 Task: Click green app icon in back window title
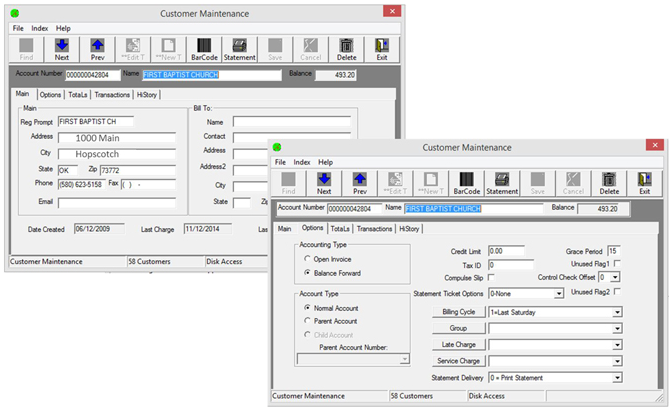pos(15,13)
